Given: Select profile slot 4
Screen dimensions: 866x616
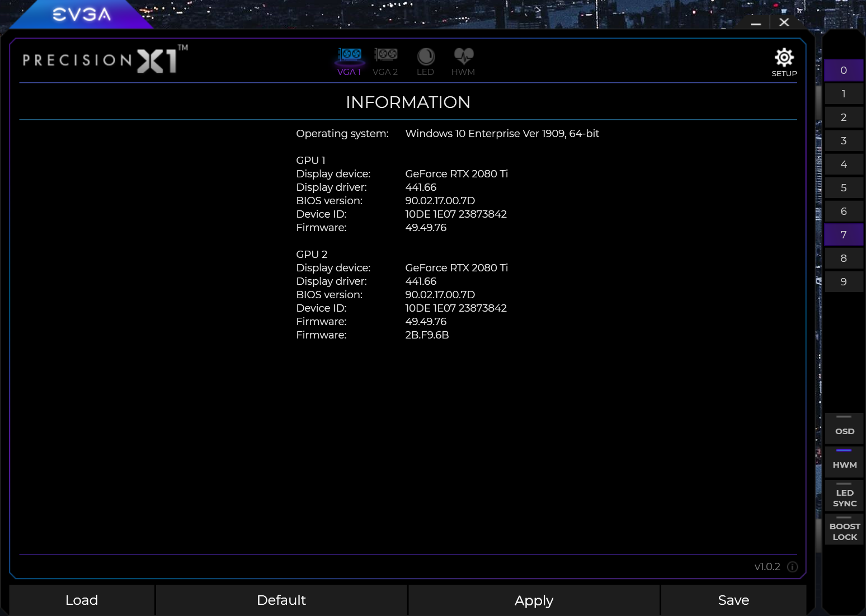Looking at the screenshot, I should 844,164.
